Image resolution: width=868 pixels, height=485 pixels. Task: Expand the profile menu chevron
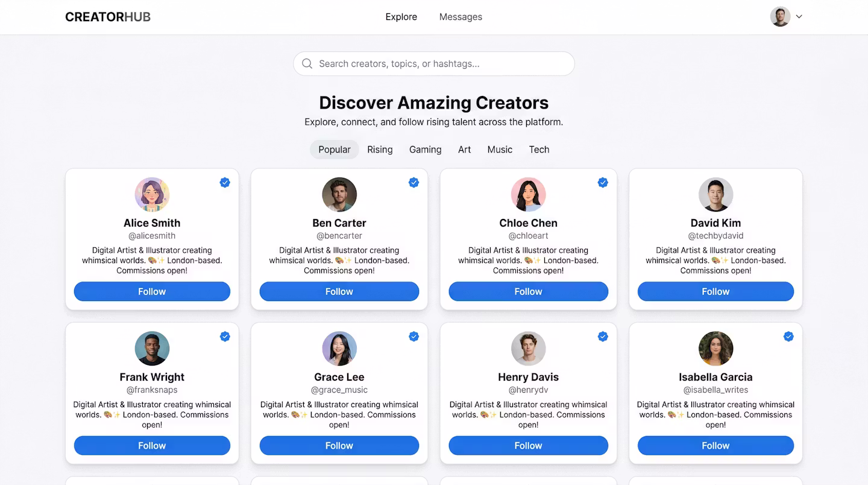coord(799,17)
